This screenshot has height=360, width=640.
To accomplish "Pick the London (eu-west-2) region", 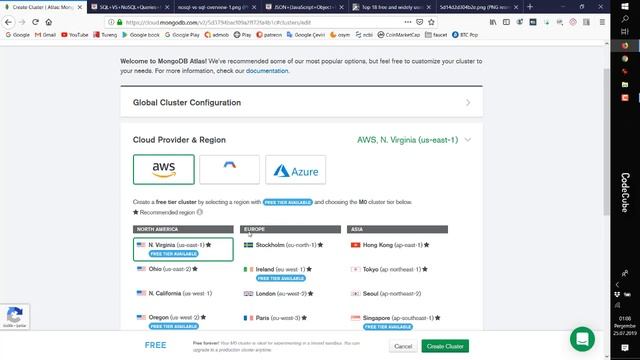I will pyautogui.click(x=278, y=293).
